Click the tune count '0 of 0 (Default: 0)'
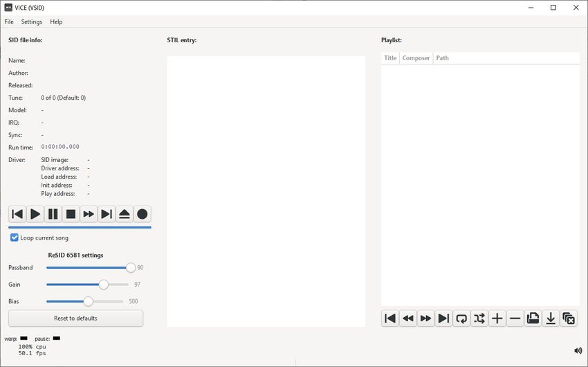Image resolution: width=588 pixels, height=367 pixels. (64, 98)
